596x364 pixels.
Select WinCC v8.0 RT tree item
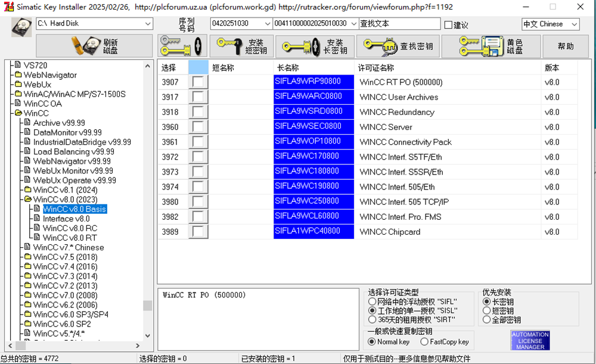point(69,238)
